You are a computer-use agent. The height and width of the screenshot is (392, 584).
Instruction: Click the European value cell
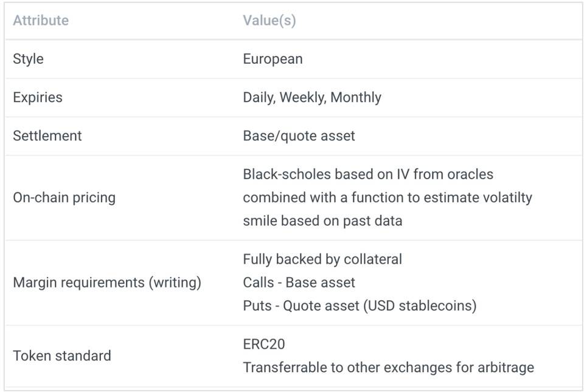click(x=273, y=59)
